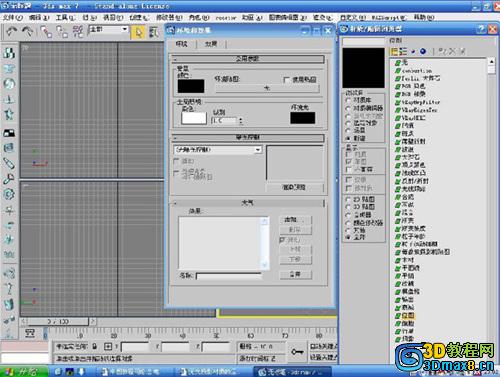Click the scroll up arrow in material list
The image size is (500, 377).
pos(491,62)
